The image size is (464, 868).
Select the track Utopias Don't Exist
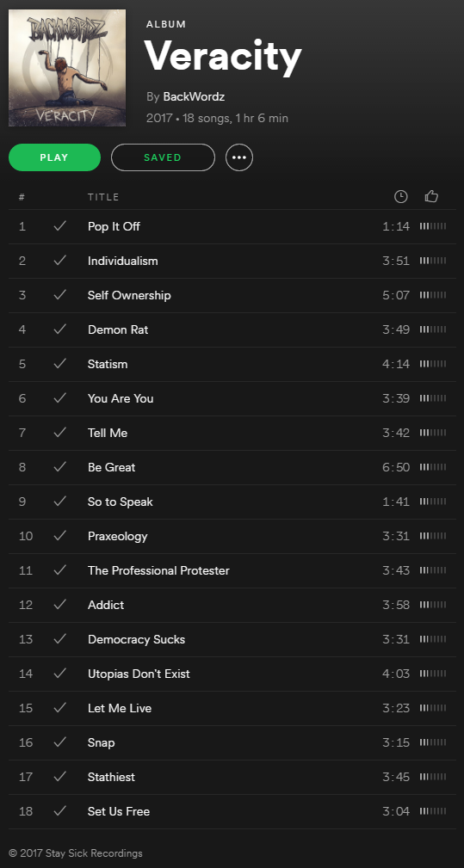[232, 674]
